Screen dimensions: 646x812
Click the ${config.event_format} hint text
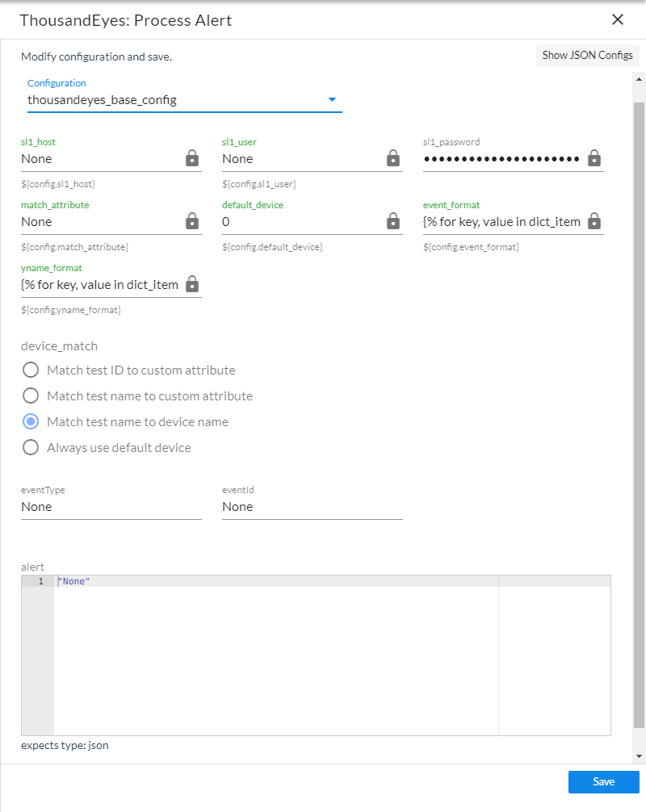(471, 247)
